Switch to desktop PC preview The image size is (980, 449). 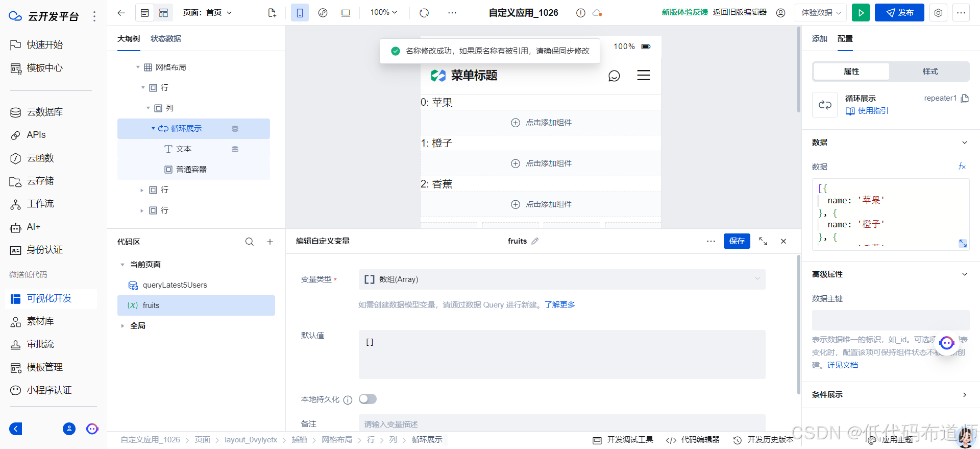point(346,13)
